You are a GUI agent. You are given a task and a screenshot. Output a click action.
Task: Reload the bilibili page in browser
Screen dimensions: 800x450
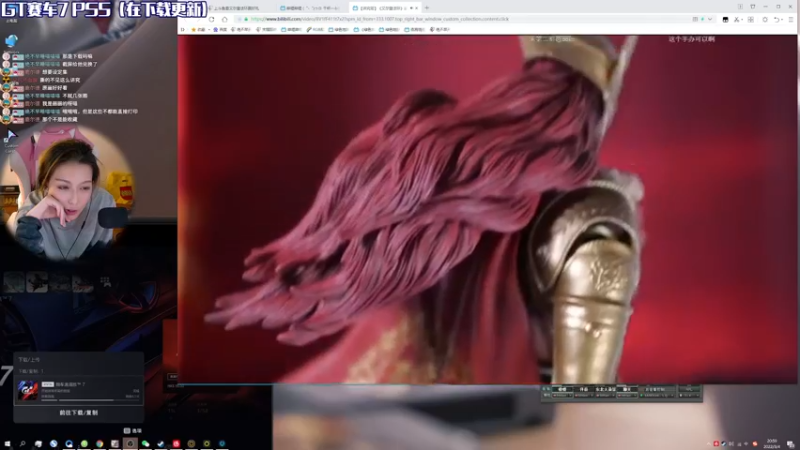pyautogui.click(x=211, y=19)
